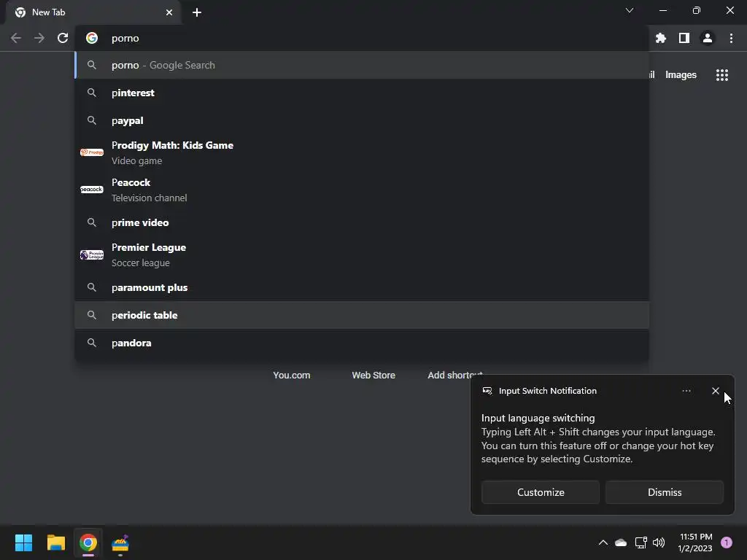Viewport: 747px width, 560px height.
Task: Select the periodic table suggestion
Action: [x=362, y=315]
